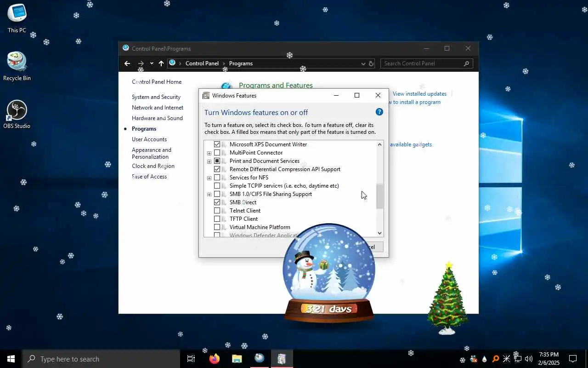Click the features list scroll up arrow
Screen dimensions: 588x368
[379, 144]
